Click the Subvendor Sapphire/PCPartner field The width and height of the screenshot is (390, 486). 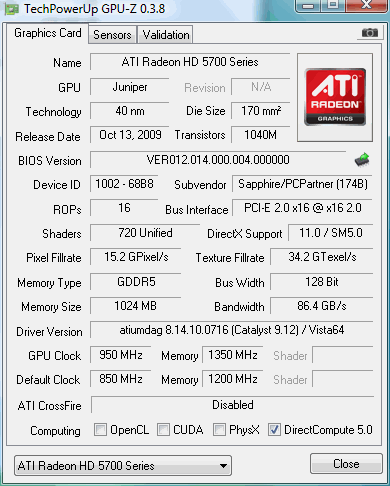(302, 184)
